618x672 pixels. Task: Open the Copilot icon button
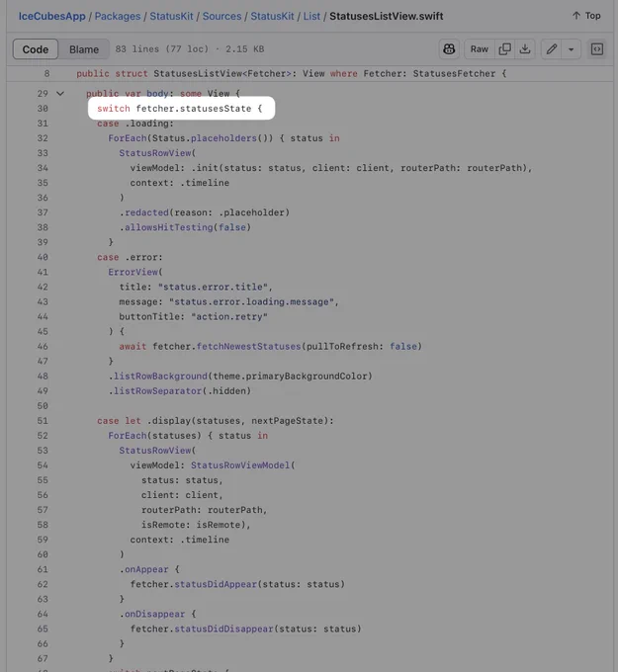(x=449, y=49)
